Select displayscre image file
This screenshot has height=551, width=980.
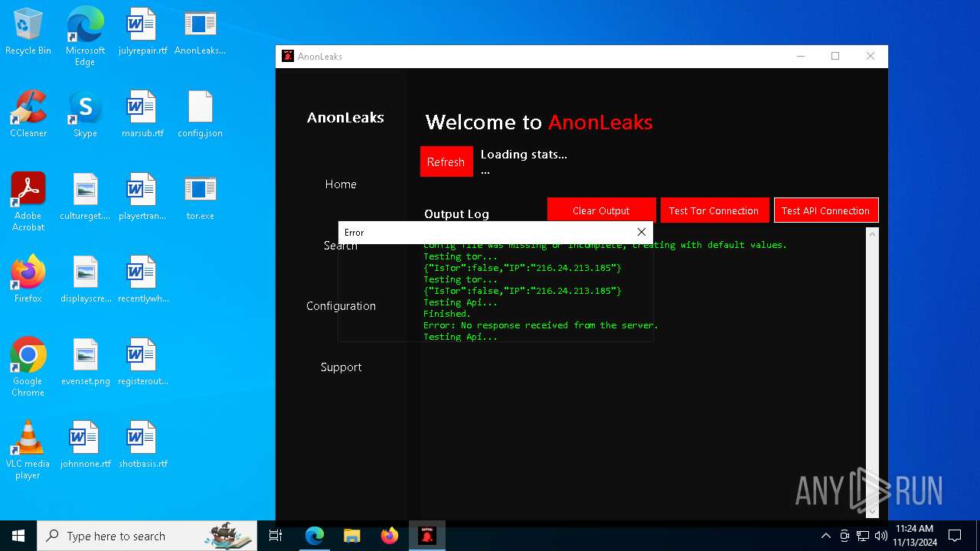click(85, 279)
